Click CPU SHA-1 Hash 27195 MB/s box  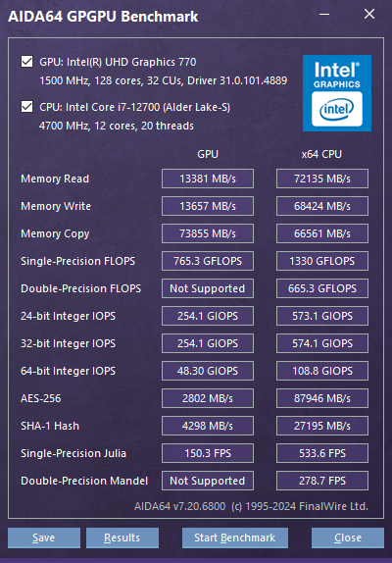pyautogui.click(x=322, y=426)
